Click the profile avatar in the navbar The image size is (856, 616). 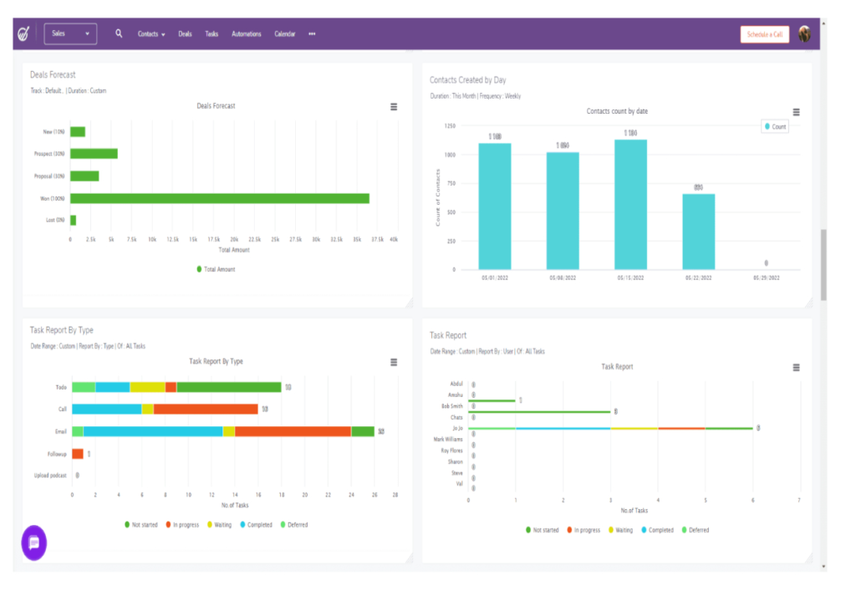(x=805, y=33)
